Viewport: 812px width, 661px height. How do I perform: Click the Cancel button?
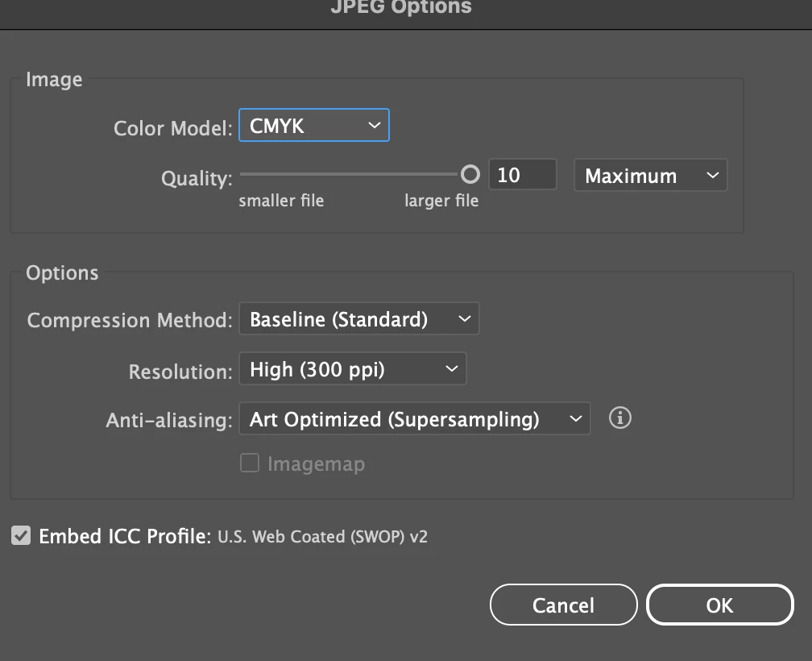click(563, 605)
